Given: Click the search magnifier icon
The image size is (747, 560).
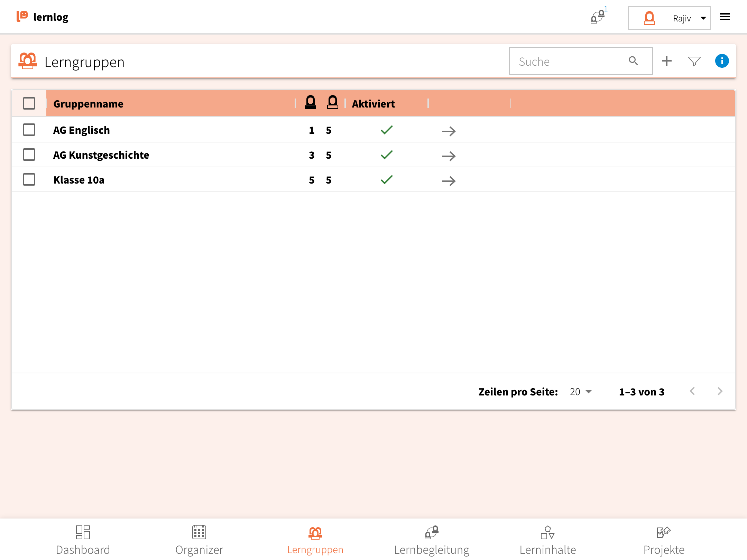Looking at the screenshot, I should coord(633,61).
